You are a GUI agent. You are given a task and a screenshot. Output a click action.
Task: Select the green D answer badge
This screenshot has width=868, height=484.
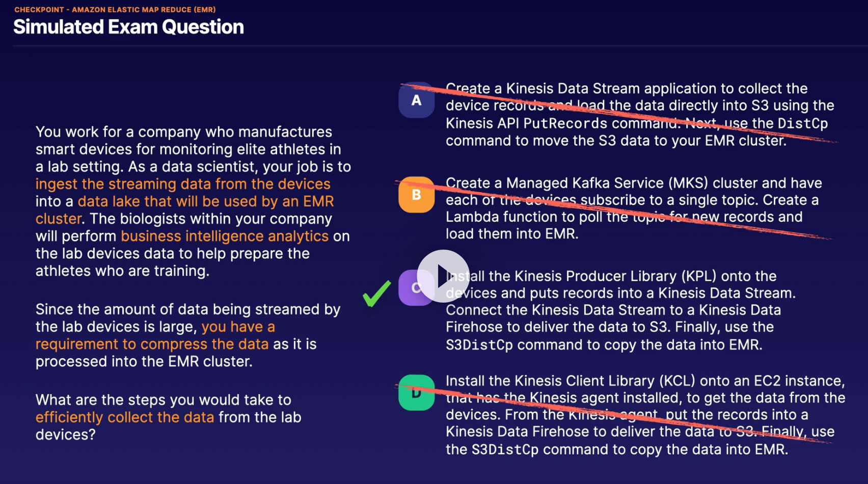pos(416,393)
